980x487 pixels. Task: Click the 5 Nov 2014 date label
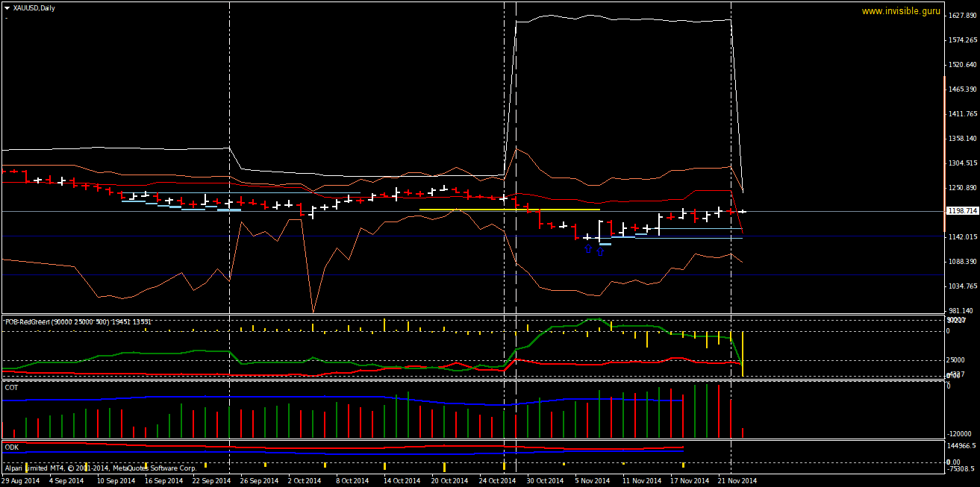click(x=593, y=481)
